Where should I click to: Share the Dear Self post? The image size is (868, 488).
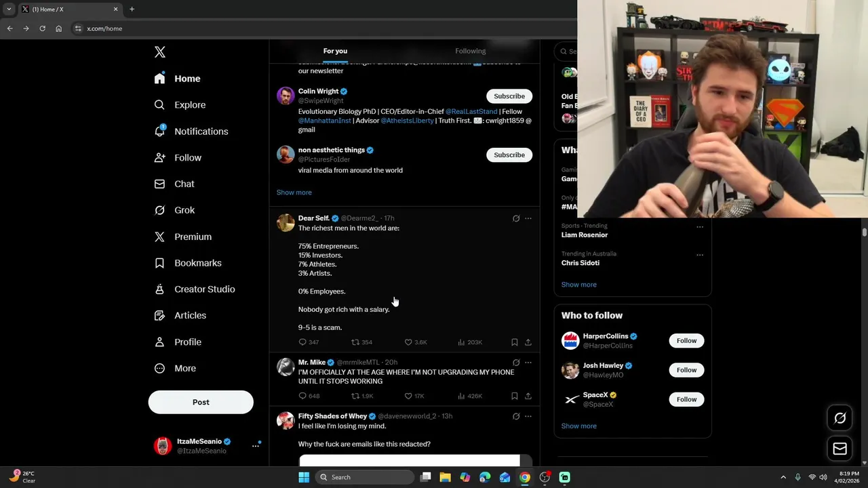pyautogui.click(x=528, y=342)
